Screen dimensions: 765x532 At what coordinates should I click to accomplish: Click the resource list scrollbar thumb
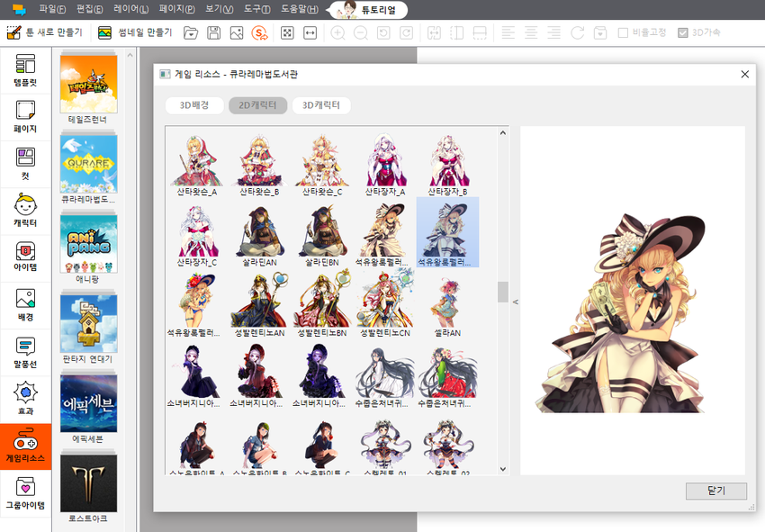503,292
